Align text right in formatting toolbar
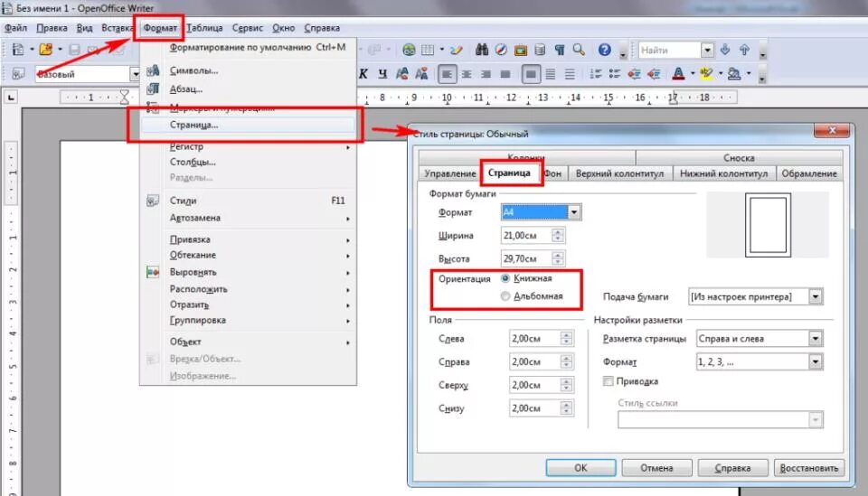This screenshot has width=868, height=496. point(486,73)
